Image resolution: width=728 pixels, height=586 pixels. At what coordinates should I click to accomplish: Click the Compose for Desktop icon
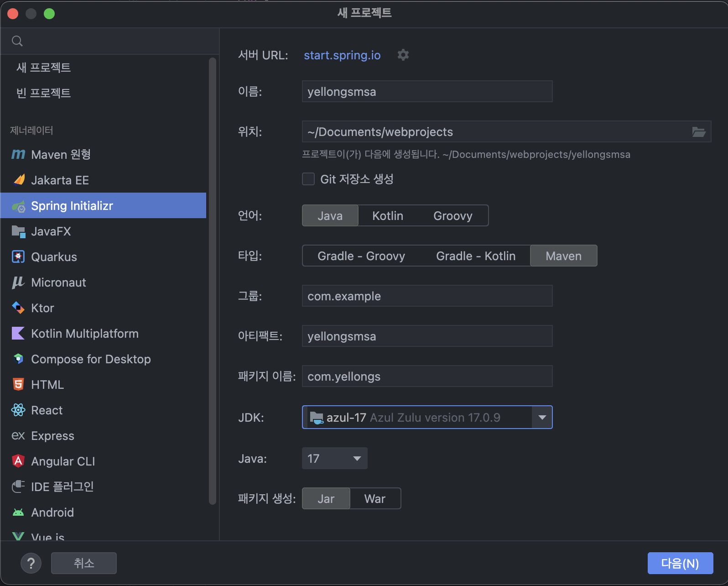point(18,359)
